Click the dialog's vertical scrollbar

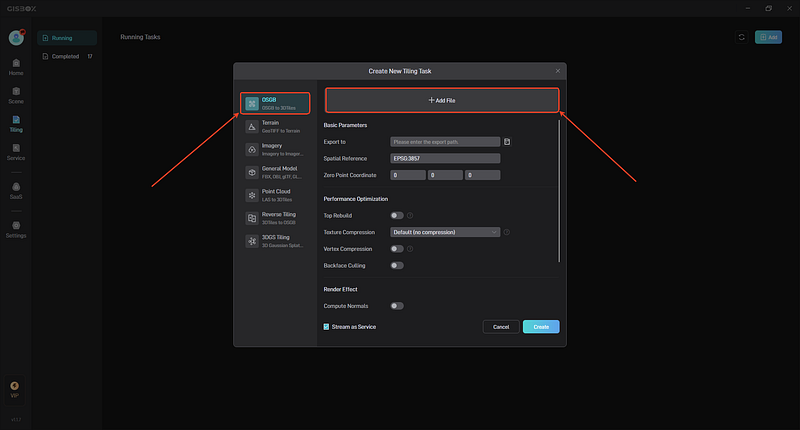(x=559, y=191)
